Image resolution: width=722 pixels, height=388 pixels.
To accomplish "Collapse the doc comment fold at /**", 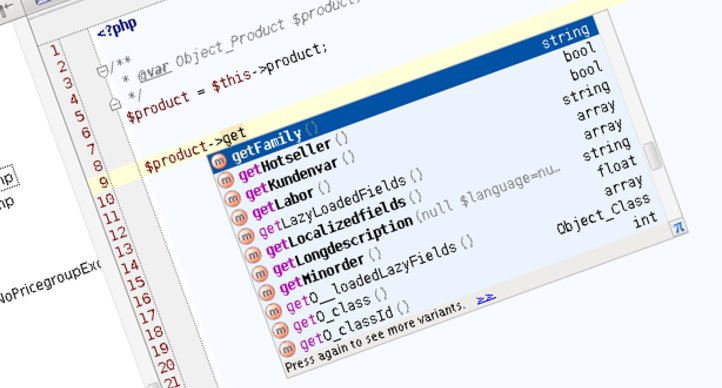I will pyautogui.click(x=102, y=71).
